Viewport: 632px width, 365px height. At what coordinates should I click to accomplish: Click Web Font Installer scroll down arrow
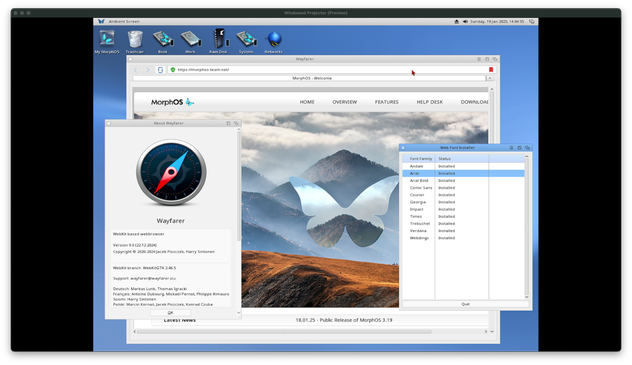[x=526, y=297]
